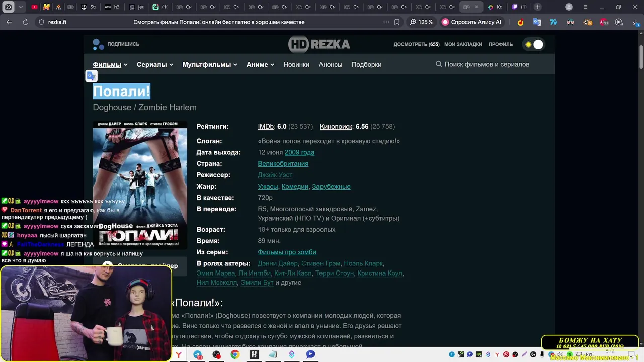Switch to the 'Ko' tab
Screen dimensions: 644x362
pyautogui.click(x=494, y=7)
